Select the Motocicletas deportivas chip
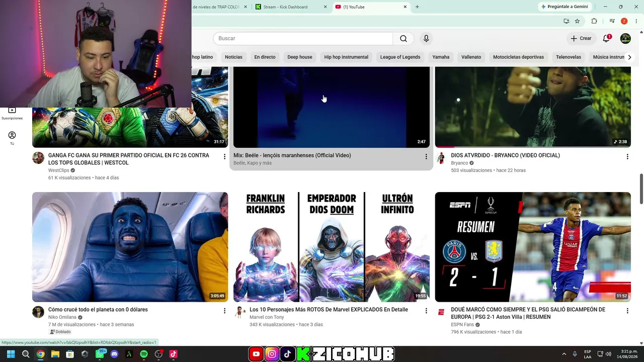Image resolution: width=644 pixels, height=362 pixels. 518,57
